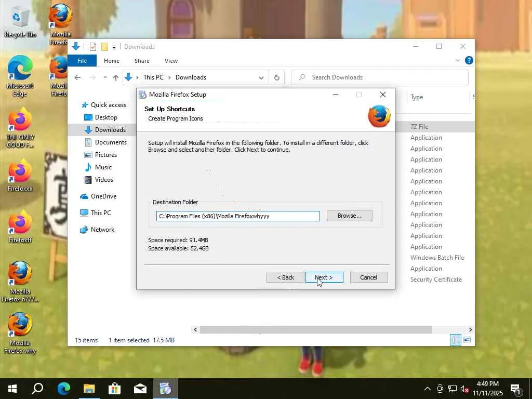Open Firefoxff desktop shortcut
The width and height of the screenshot is (532, 399).
coord(20,227)
